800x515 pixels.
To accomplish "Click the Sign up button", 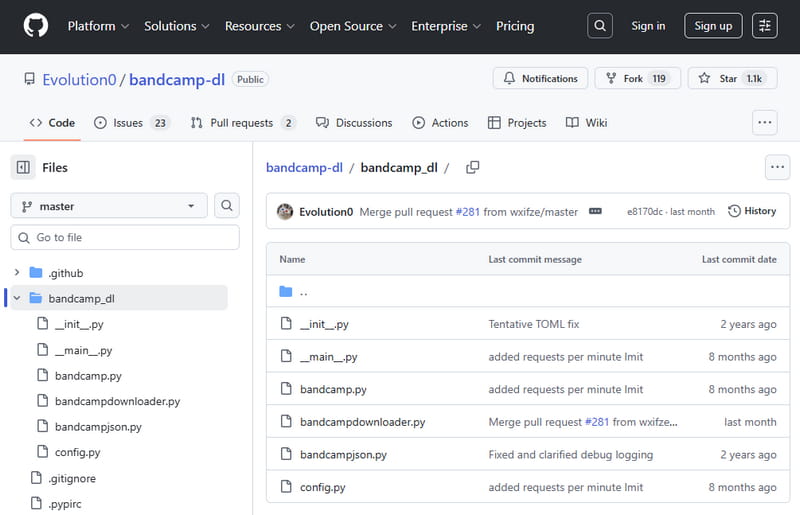I will [x=713, y=26].
